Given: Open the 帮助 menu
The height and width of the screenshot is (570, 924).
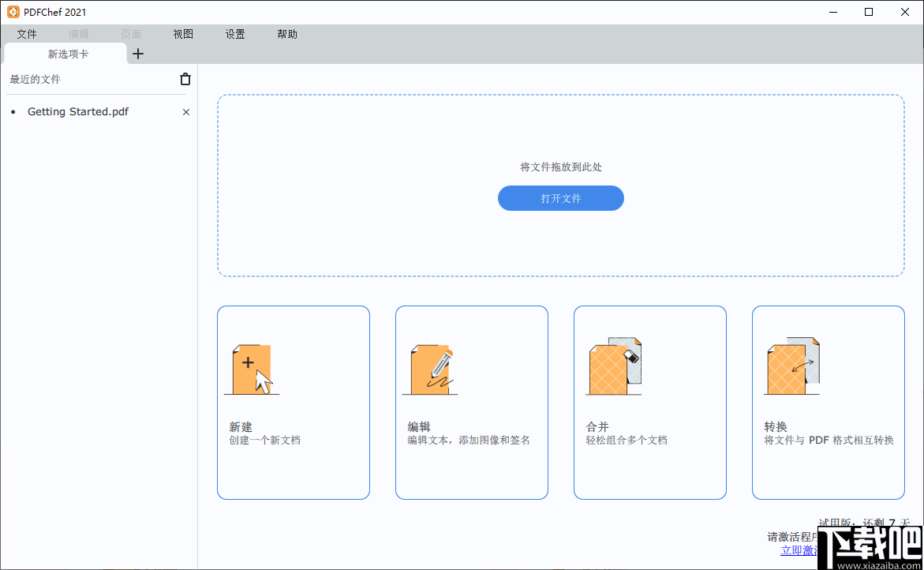Looking at the screenshot, I should 287,34.
